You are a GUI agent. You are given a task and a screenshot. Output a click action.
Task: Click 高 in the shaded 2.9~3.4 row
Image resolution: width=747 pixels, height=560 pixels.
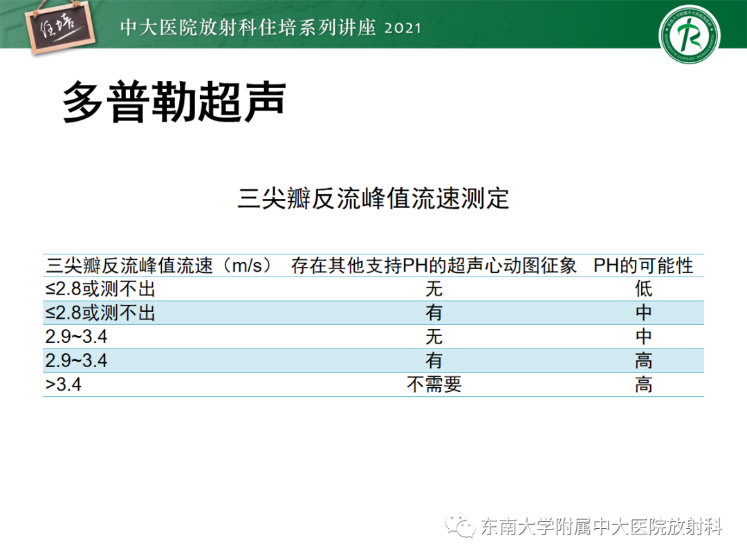click(643, 360)
